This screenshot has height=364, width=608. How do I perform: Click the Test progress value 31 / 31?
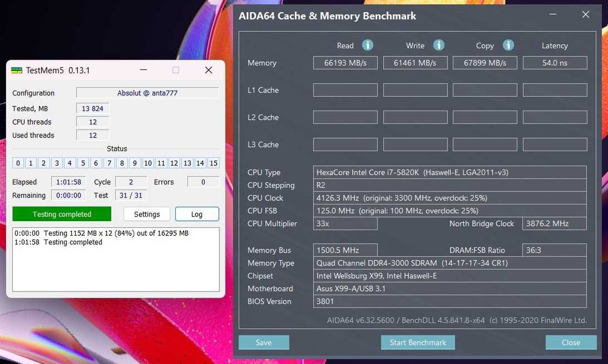coord(131,196)
